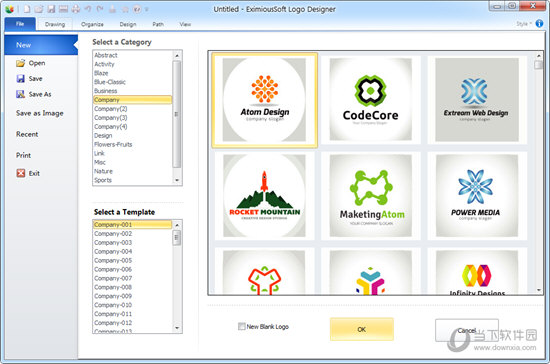Pick the Extream Web Design logo thumbnail
This screenshot has width=550, height=364.
pyautogui.click(x=477, y=100)
